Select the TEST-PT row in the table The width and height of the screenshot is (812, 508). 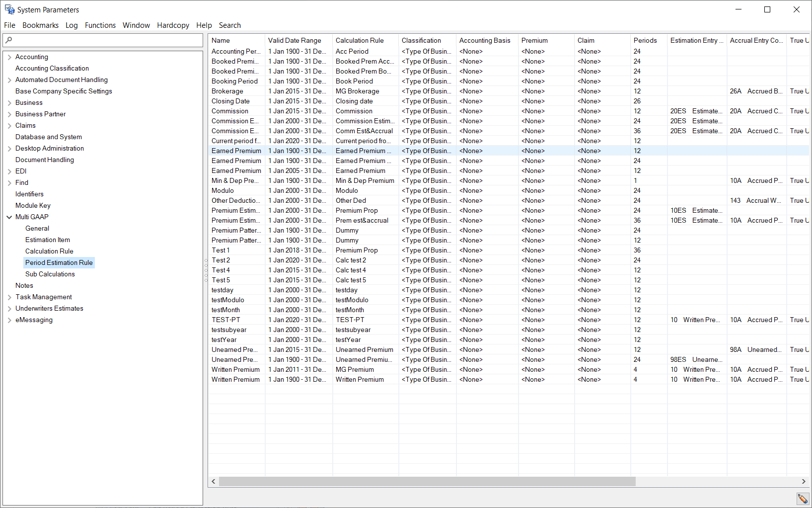point(226,320)
